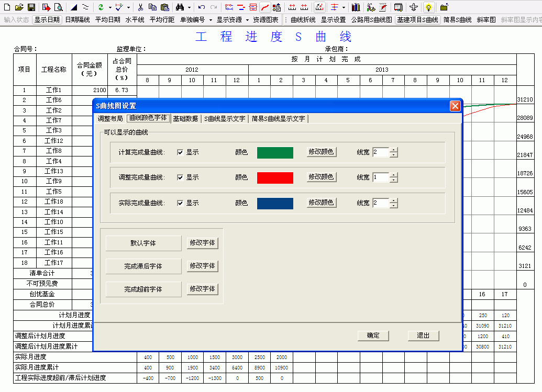
Task: Confirm settings with 确定 button
Action: click(373, 335)
